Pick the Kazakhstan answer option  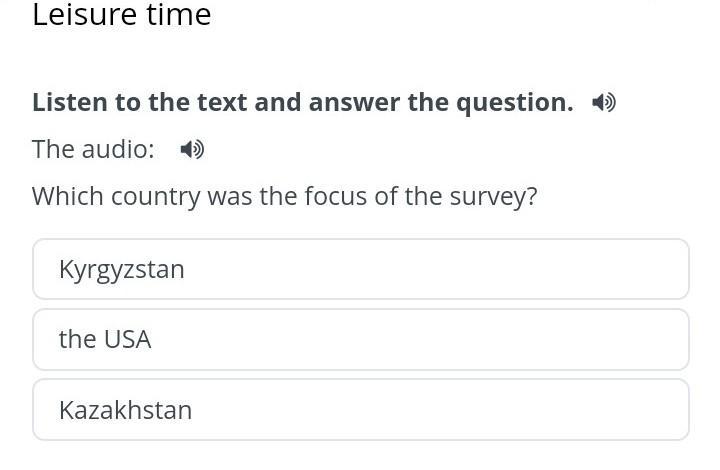point(360,410)
